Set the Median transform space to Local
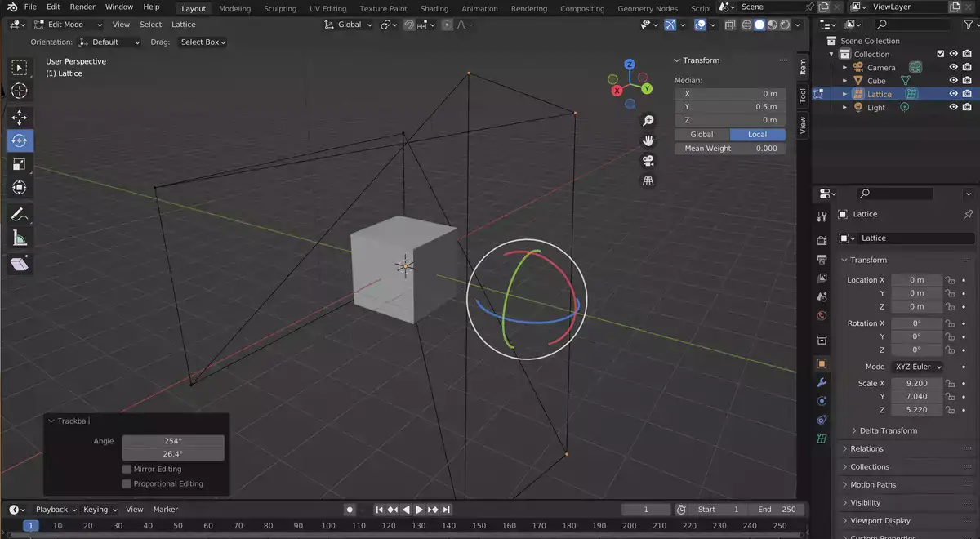Image resolution: width=980 pixels, height=539 pixels. (758, 134)
